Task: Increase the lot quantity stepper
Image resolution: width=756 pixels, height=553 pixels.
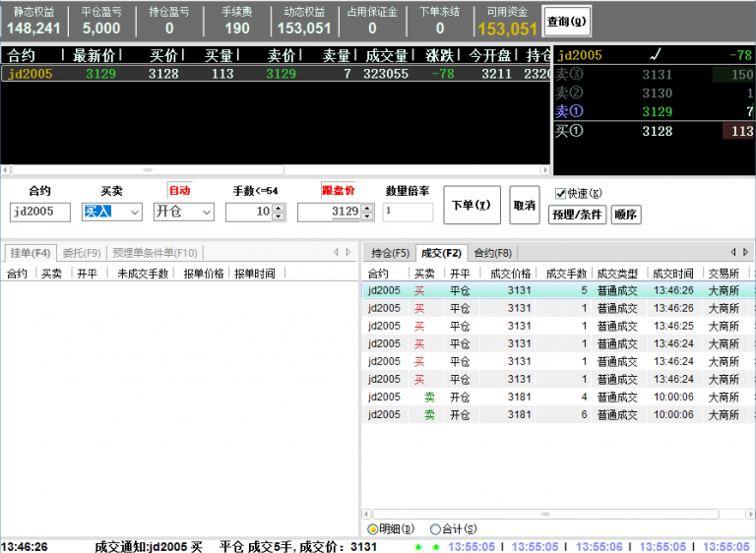Action: coord(279,208)
